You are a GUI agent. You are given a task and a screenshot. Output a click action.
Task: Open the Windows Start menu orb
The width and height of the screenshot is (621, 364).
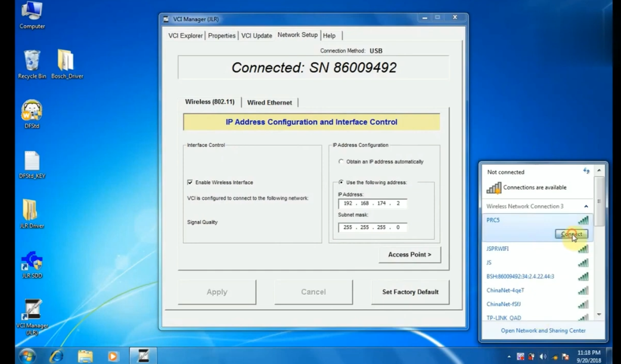click(x=27, y=356)
